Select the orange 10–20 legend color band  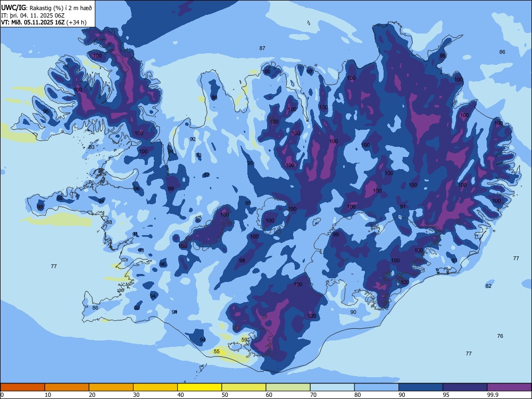pos(67,387)
